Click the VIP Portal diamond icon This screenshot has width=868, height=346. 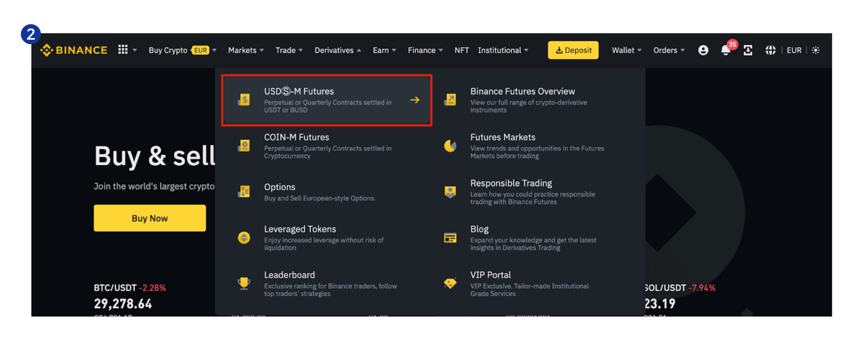click(x=450, y=283)
